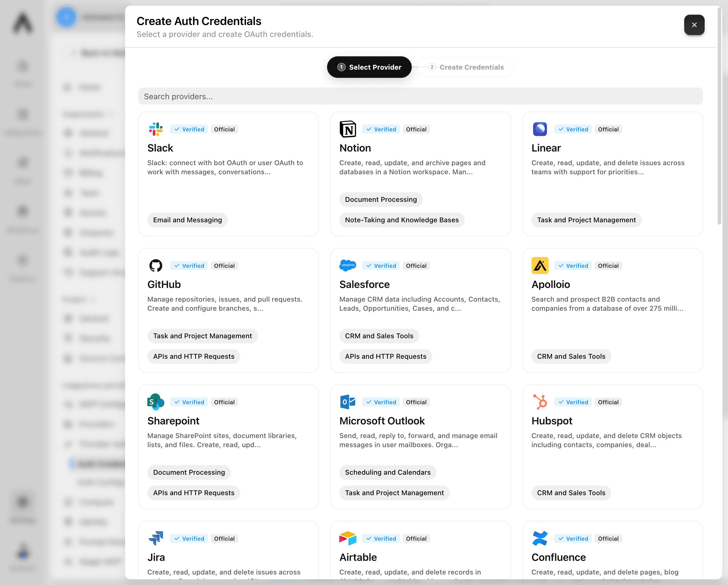The width and height of the screenshot is (728, 585).
Task: Click the GitHub octocat icon
Action: [156, 265]
